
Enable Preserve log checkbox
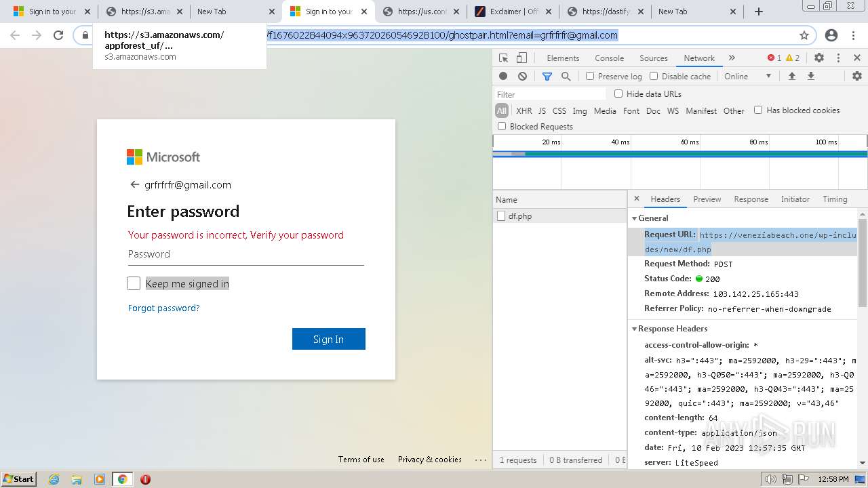(590, 77)
